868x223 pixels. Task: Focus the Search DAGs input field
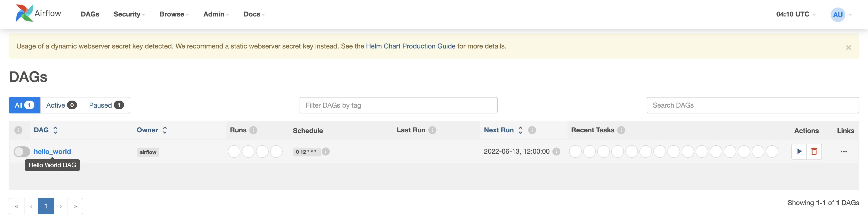pos(752,105)
